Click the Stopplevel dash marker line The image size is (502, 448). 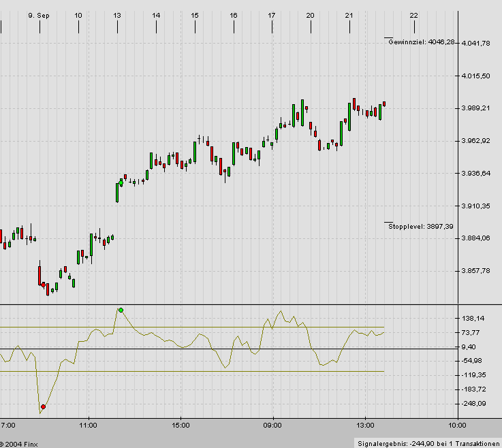point(388,222)
